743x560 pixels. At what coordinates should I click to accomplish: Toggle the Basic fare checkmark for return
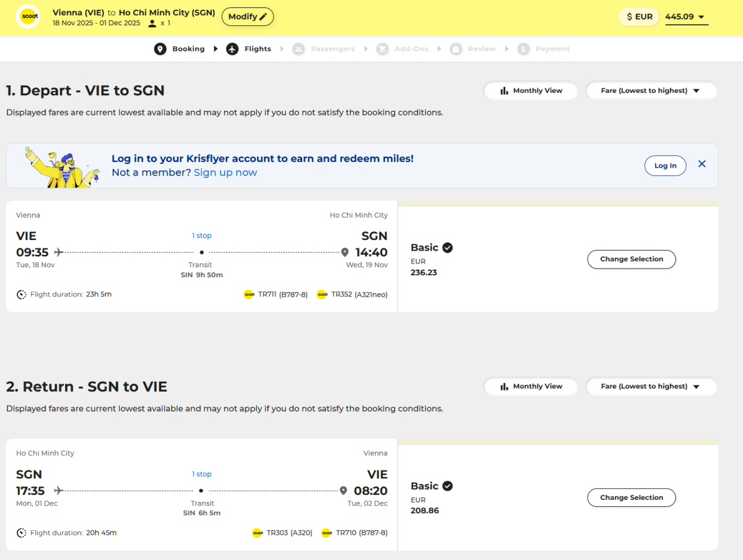point(448,486)
